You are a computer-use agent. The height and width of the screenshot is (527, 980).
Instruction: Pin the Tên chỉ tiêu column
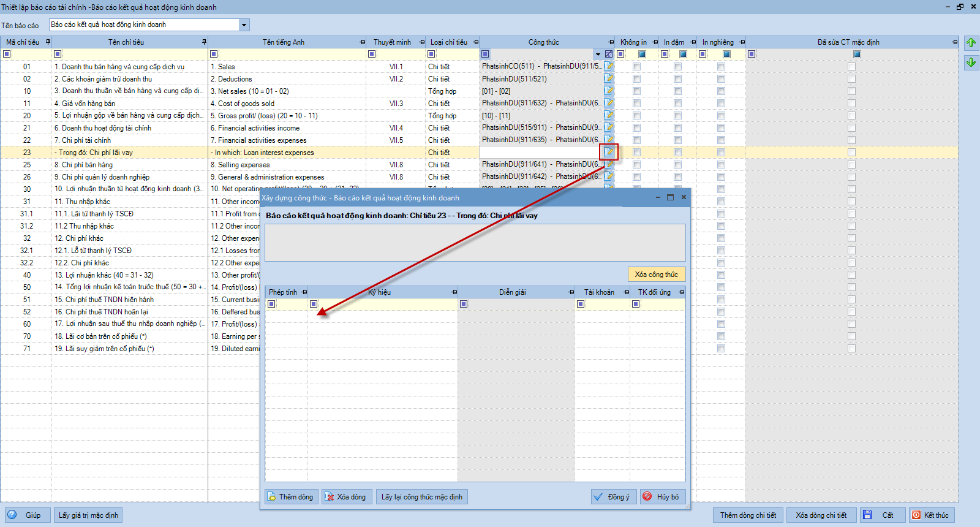(x=204, y=42)
